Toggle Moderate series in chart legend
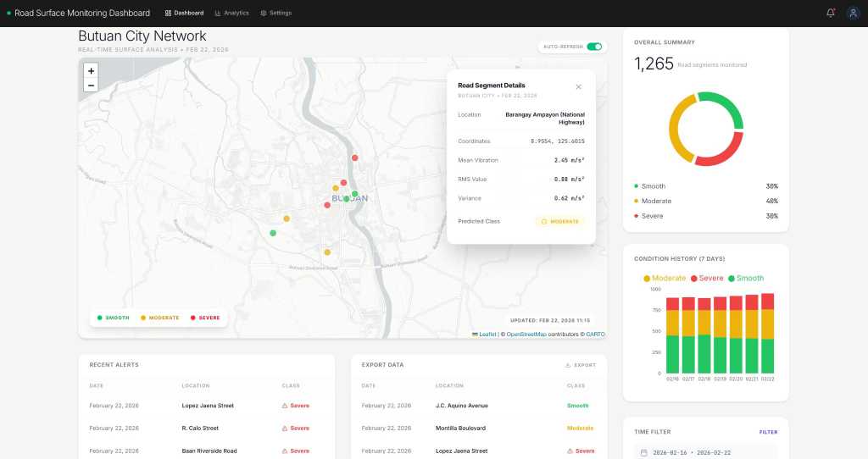The width and height of the screenshot is (868, 459). (x=665, y=278)
